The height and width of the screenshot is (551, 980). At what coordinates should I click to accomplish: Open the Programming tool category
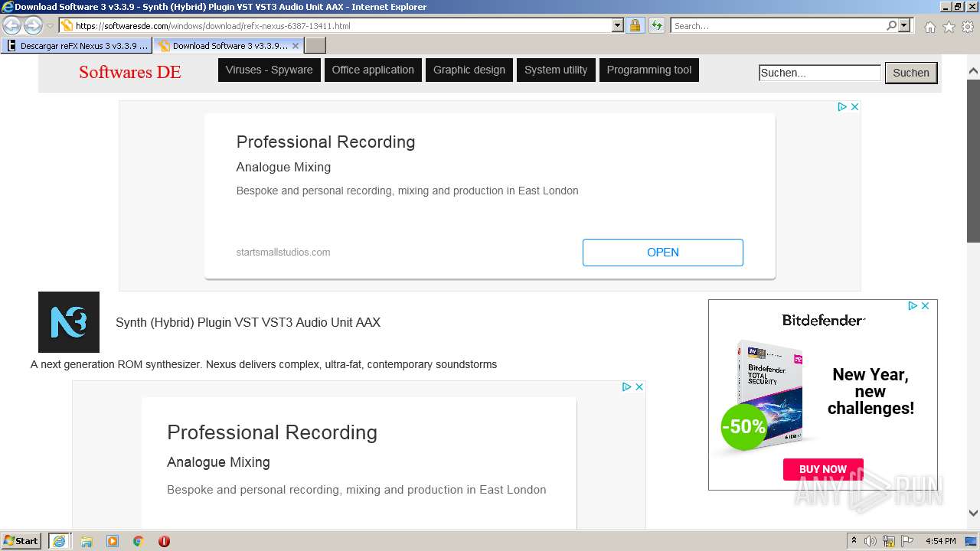649,70
